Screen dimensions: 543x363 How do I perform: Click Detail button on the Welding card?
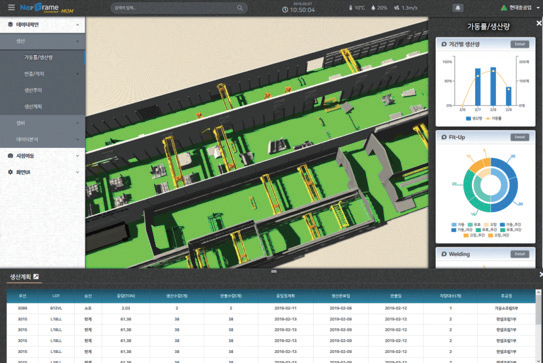[519, 254]
